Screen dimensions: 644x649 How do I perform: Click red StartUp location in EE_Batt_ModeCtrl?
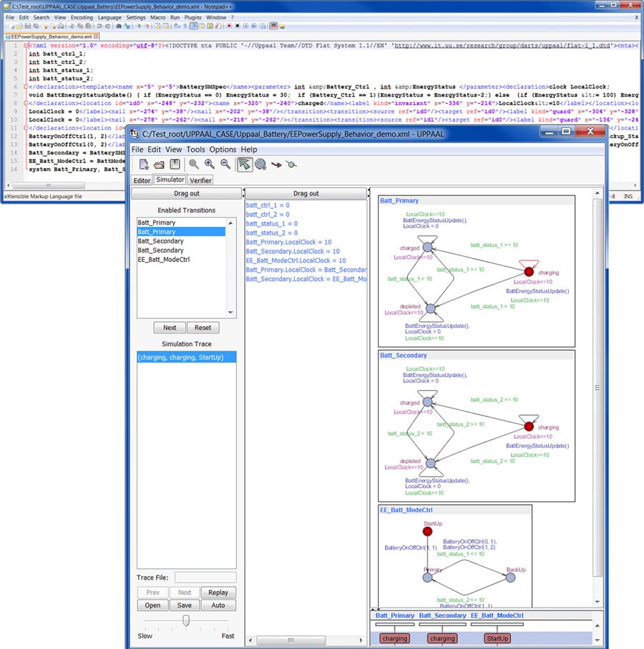pos(427,532)
